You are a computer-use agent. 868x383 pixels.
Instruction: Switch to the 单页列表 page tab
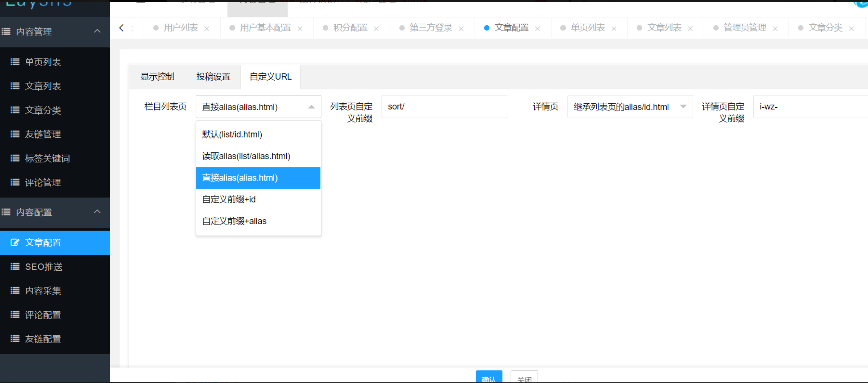pos(588,28)
